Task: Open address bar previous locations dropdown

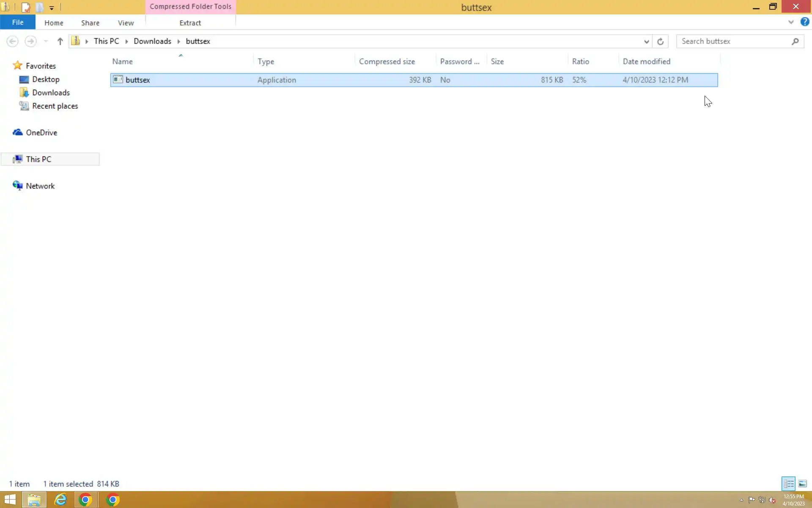Action: point(646,41)
